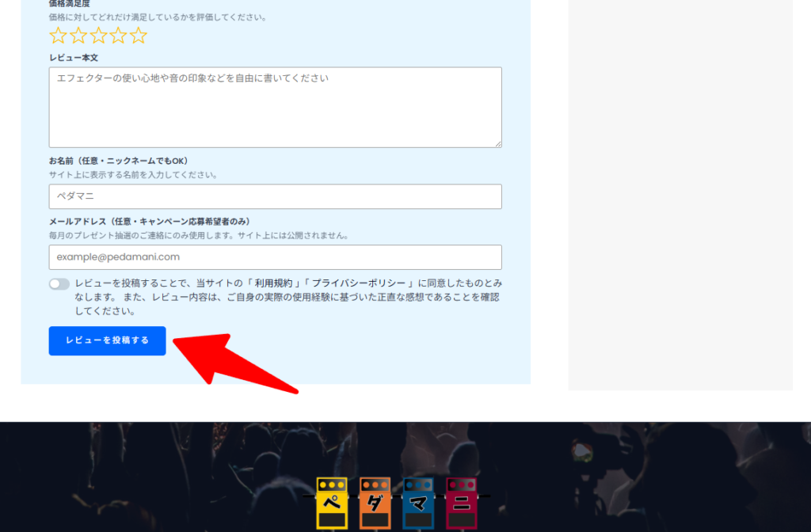This screenshot has width=811, height=532.
Task: Click the name field with ペダマニ placeholder
Action: (x=275, y=196)
